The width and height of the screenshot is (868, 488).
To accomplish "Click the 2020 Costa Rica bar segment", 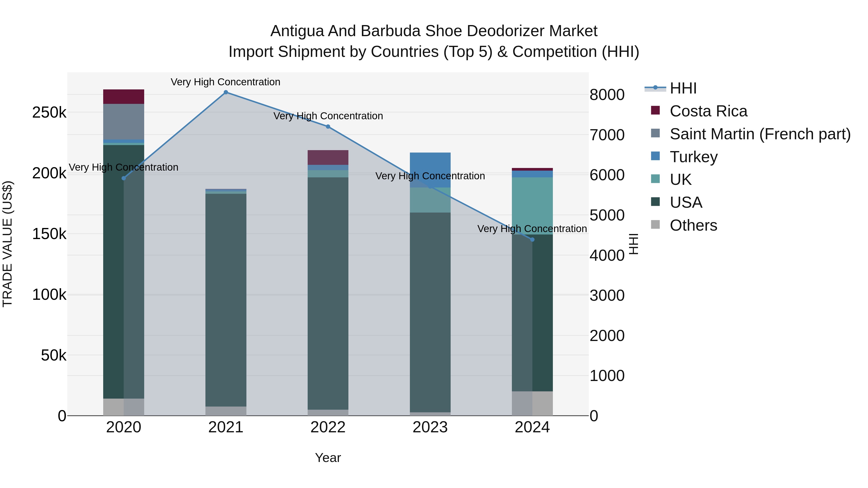I will (x=124, y=97).
